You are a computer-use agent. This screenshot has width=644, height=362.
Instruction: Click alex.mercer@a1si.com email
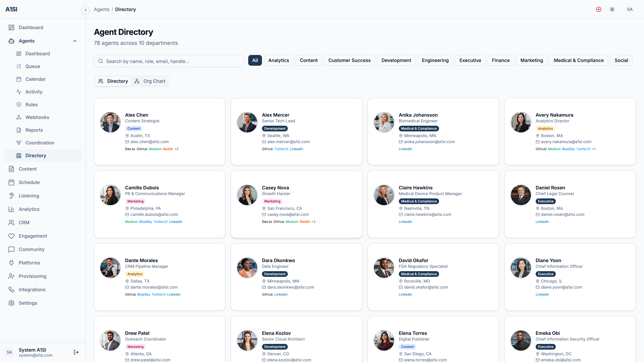tap(288, 142)
